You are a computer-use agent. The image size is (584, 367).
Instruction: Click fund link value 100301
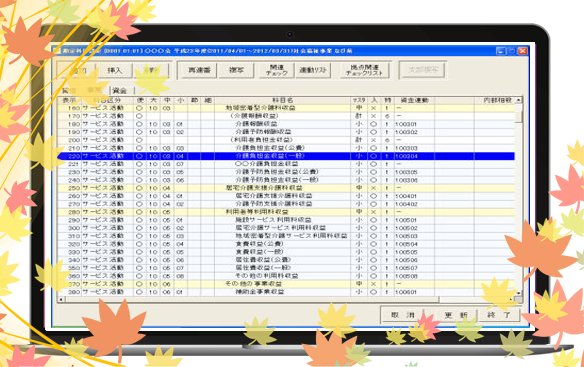406,124
